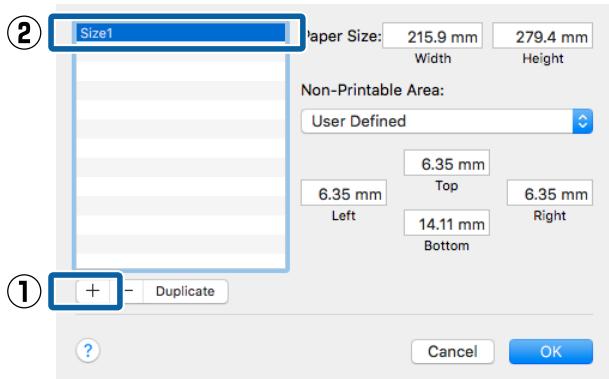This screenshot has height=379, width=609.
Task: Duplicate the selected paper size
Action: (185, 291)
